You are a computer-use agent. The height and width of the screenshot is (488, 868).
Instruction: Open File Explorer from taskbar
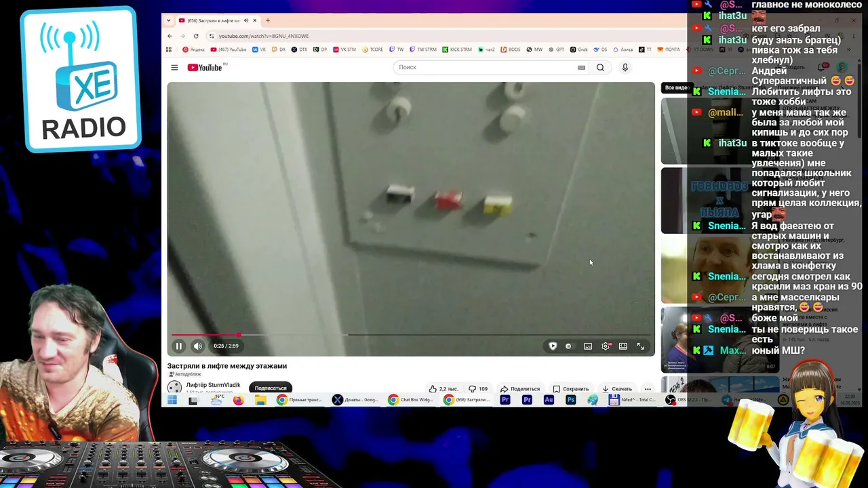point(260,401)
